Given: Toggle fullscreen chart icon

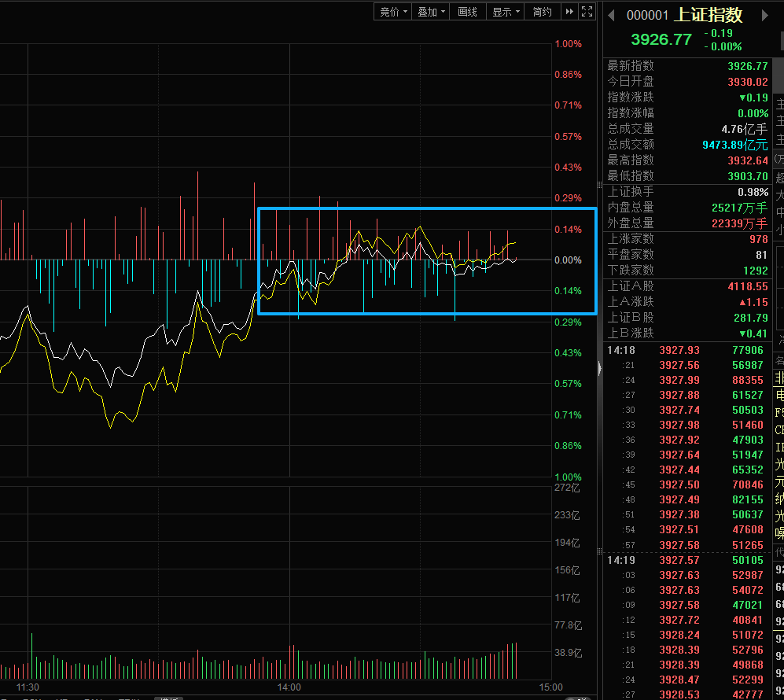Looking at the screenshot, I should (587, 12).
